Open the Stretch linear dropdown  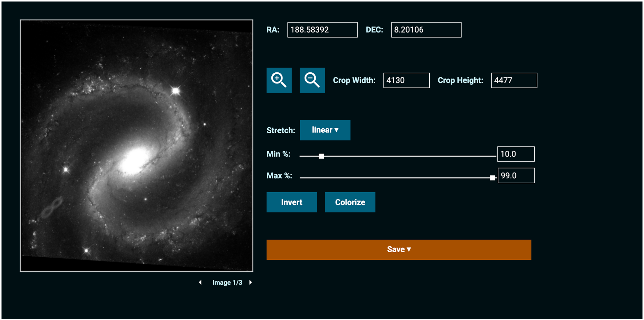(325, 130)
